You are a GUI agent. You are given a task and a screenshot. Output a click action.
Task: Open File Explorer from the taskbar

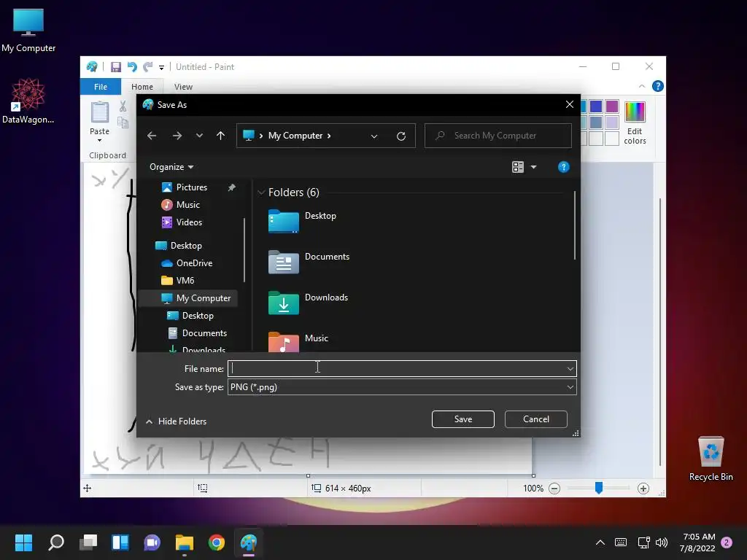[185, 542]
